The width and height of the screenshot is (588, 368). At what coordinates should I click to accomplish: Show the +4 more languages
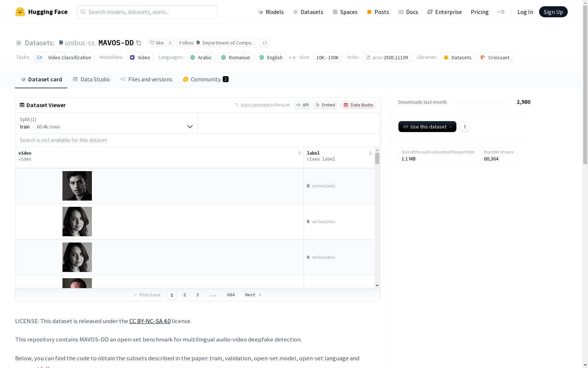point(292,57)
